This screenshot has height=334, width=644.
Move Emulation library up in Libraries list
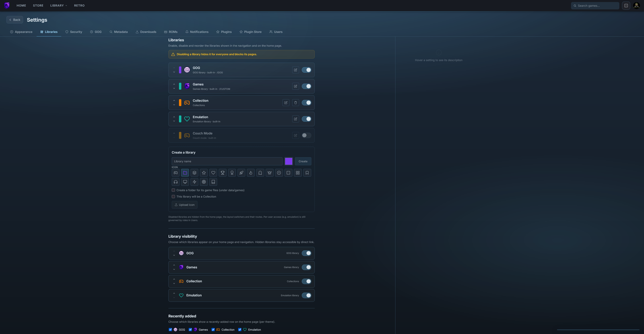pyautogui.click(x=174, y=117)
